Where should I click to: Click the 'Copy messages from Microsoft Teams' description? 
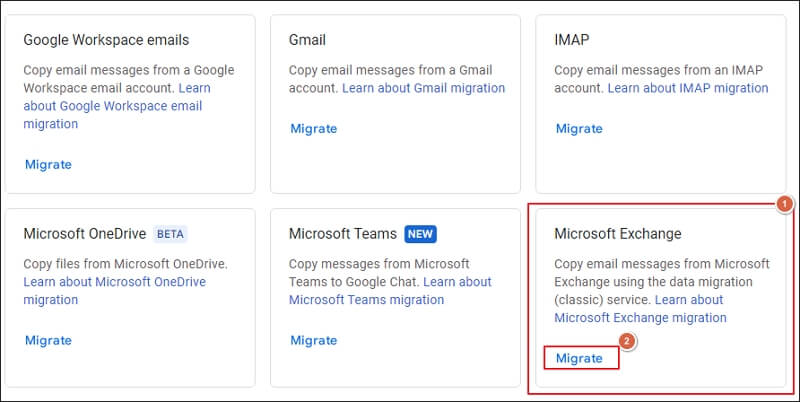pos(379,273)
